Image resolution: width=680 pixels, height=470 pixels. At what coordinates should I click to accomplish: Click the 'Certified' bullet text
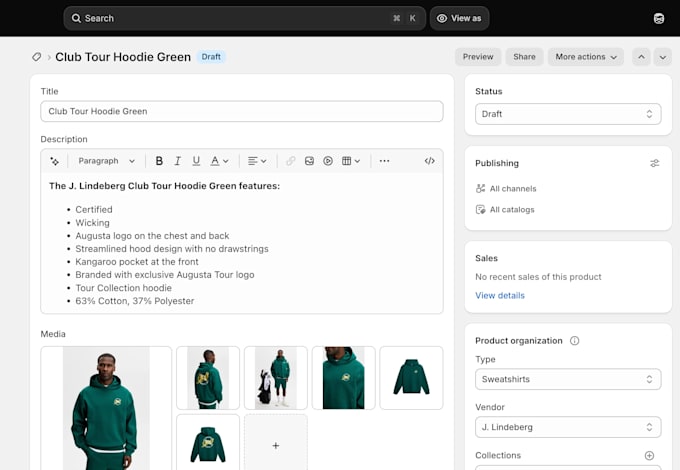click(94, 209)
